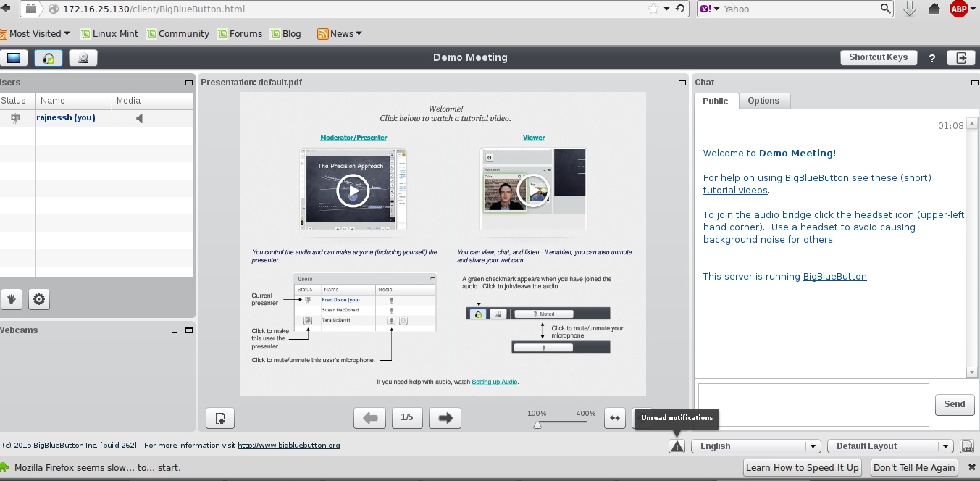Play the Viewer tutorial video
Image resolution: width=980 pixels, height=481 pixels.
534,191
